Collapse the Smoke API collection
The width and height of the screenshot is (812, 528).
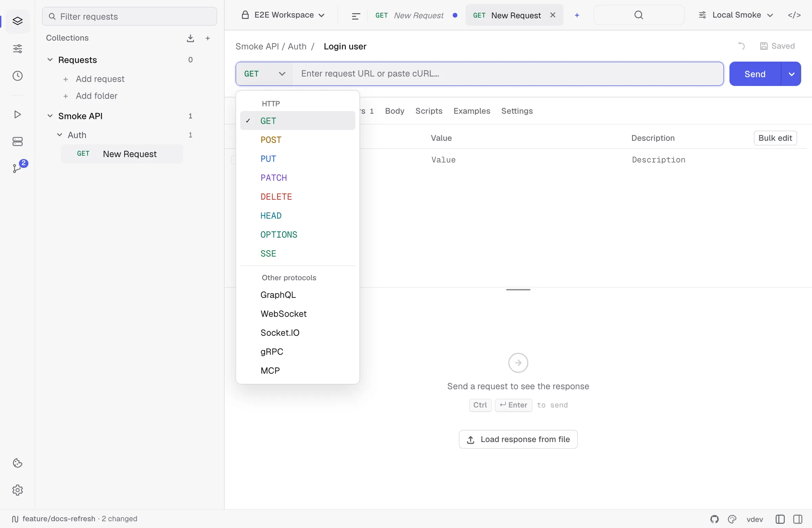[50, 116]
